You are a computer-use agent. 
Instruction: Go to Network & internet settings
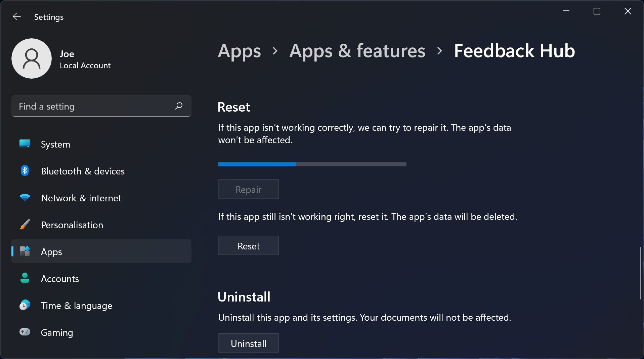tap(101, 198)
